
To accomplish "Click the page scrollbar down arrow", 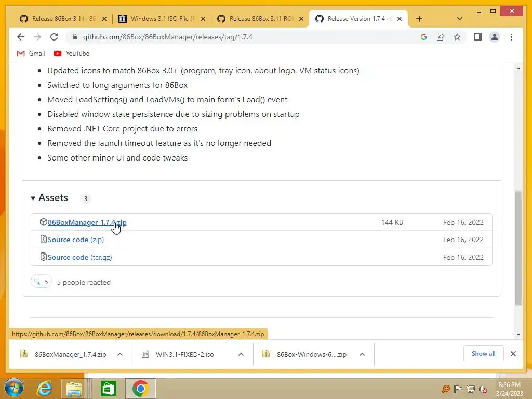I will point(518,334).
